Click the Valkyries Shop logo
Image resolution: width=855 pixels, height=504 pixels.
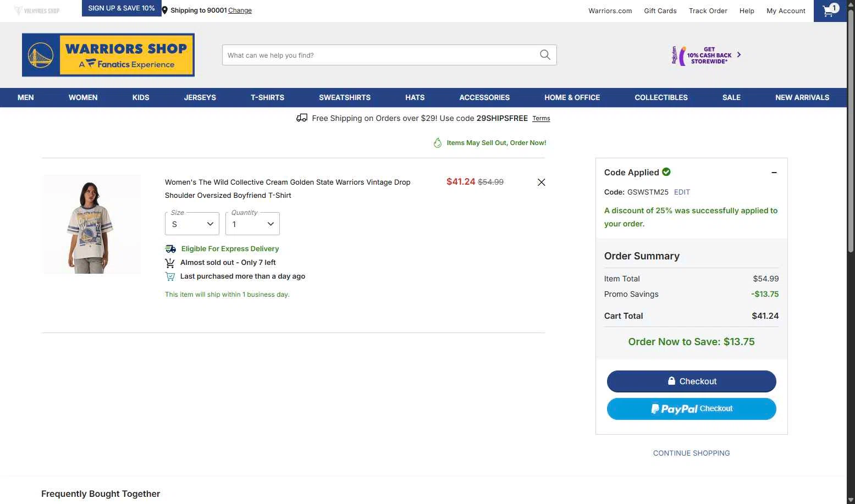[37, 10]
